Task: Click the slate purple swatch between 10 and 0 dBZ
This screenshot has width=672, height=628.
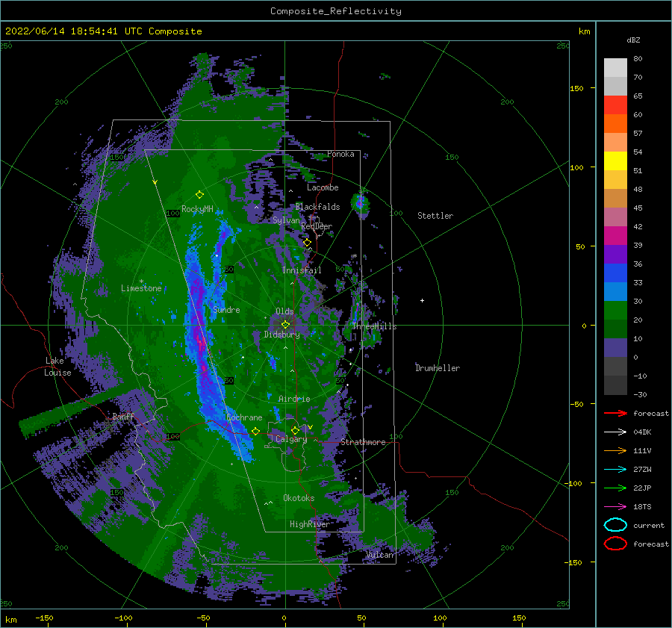Action: point(615,348)
